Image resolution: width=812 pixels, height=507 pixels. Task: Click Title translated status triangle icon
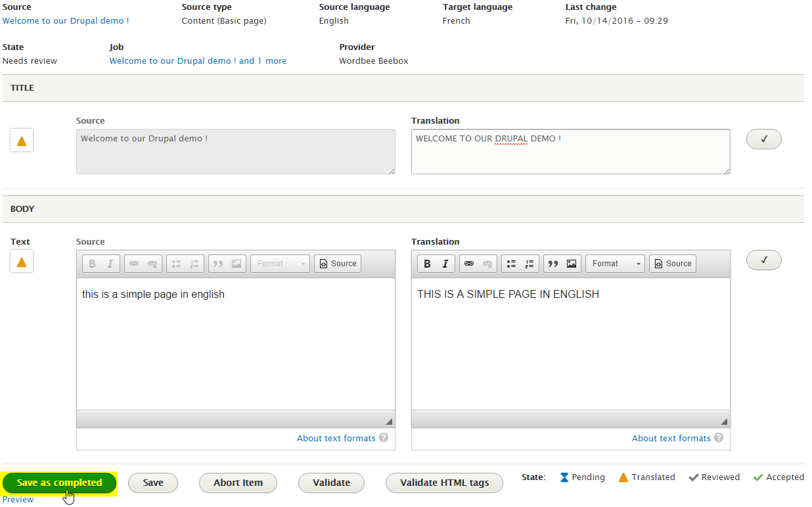[22, 141]
